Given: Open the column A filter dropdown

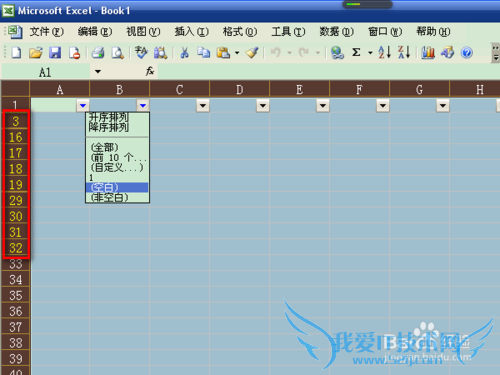Looking at the screenshot, I should click(x=83, y=106).
